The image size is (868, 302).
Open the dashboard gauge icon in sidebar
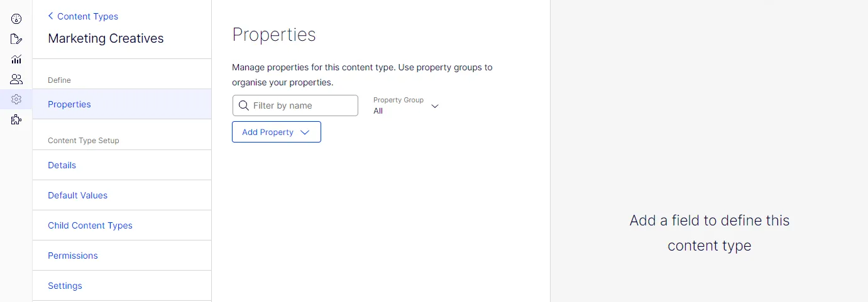16,19
